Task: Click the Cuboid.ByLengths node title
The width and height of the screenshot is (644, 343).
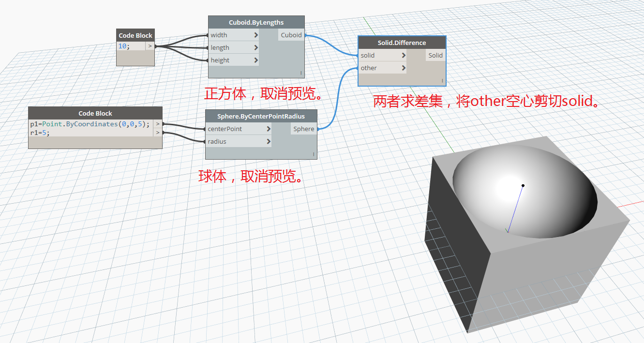Action: point(256,22)
